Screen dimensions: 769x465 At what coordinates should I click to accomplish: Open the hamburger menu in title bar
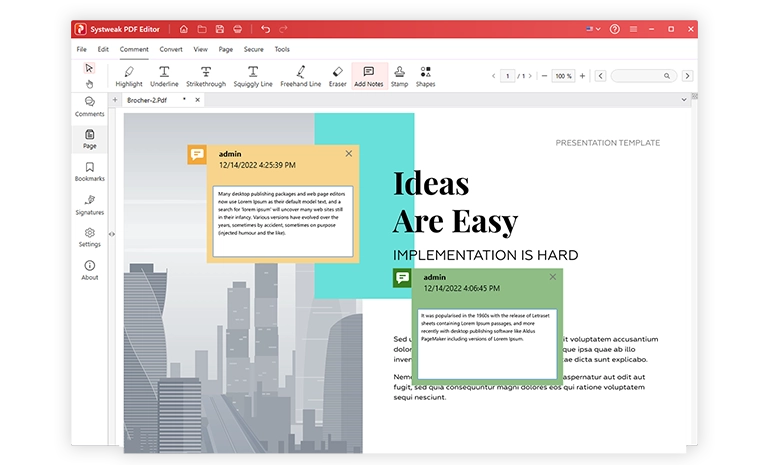tap(633, 29)
